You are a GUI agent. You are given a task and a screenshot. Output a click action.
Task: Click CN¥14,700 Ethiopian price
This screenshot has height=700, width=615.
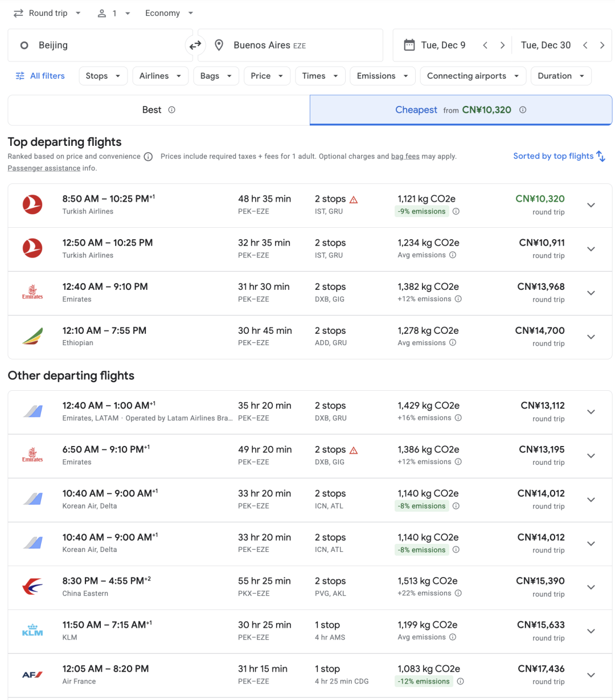coord(540,330)
